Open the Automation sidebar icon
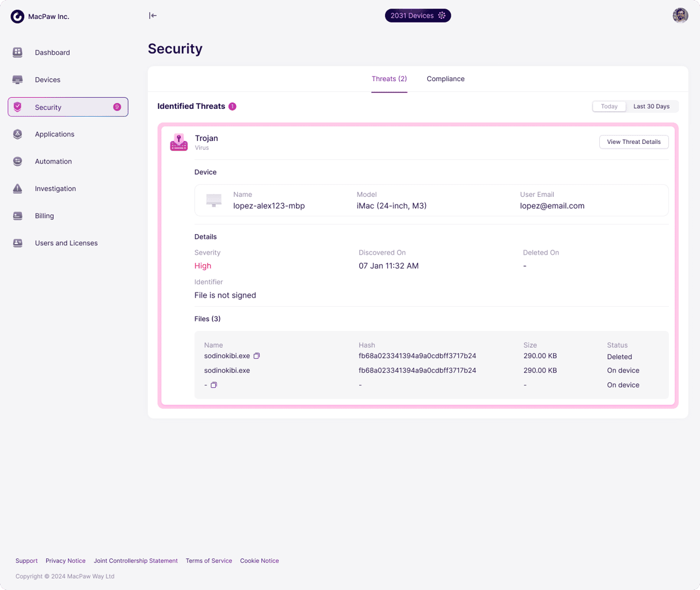Image resolution: width=700 pixels, height=590 pixels. [x=18, y=161]
